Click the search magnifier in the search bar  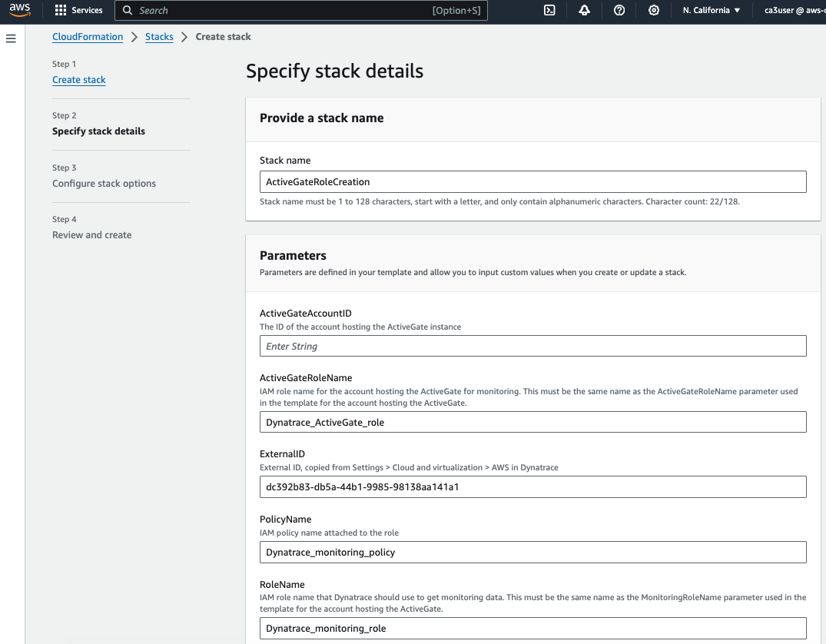click(128, 10)
